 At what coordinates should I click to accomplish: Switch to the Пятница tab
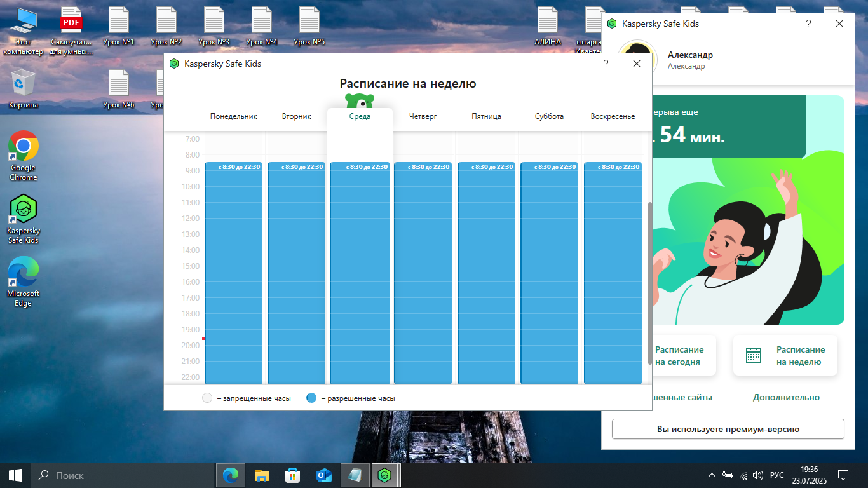coord(487,116)
